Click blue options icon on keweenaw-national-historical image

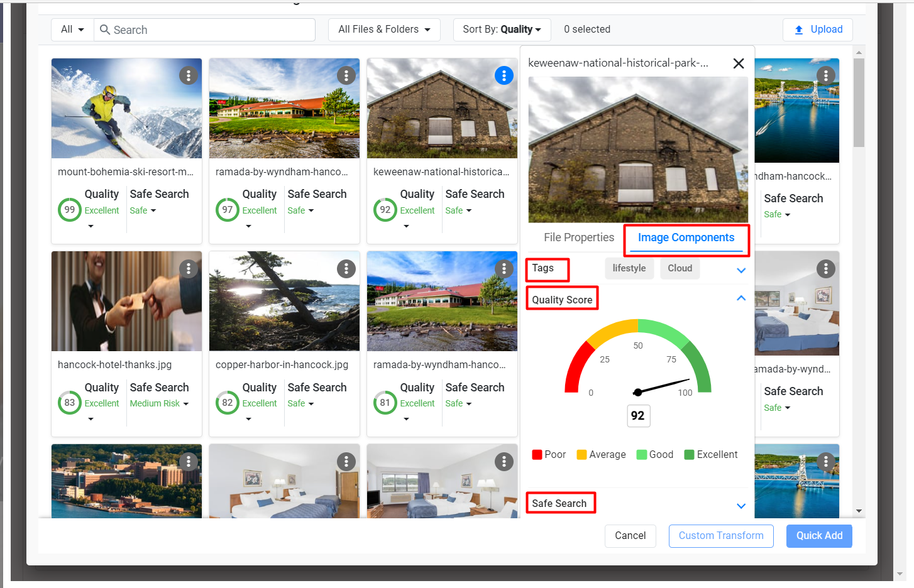coord(504,75)
